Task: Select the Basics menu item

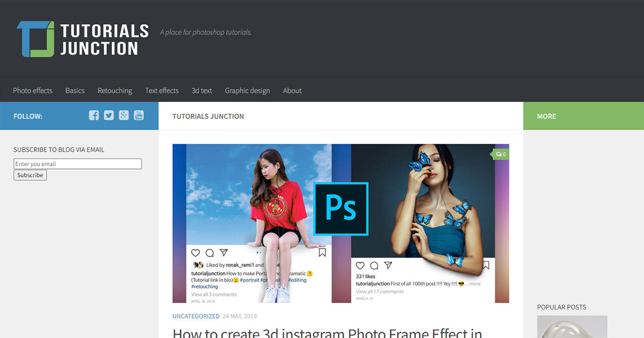Action: click(x=75, y=90)
